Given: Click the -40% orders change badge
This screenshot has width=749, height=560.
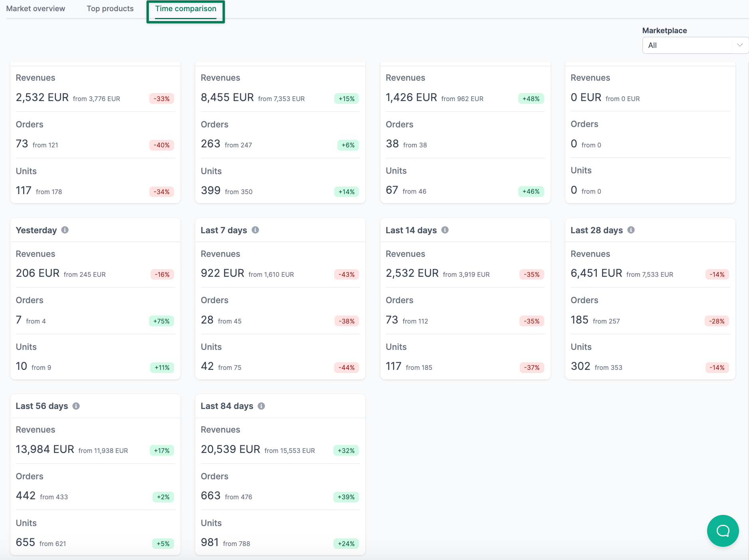Looking at the screenshot, I should pyautogui.click(x=162, y=145).
